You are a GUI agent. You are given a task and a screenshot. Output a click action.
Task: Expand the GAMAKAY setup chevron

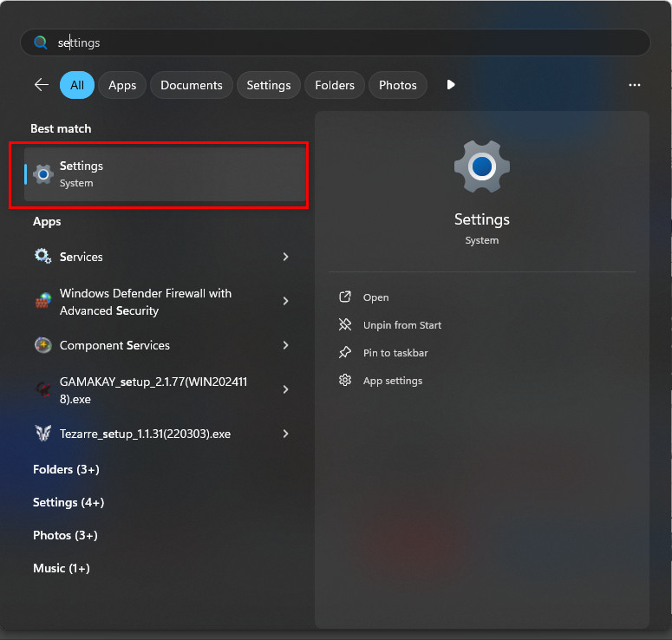click(x=285, y=389)
